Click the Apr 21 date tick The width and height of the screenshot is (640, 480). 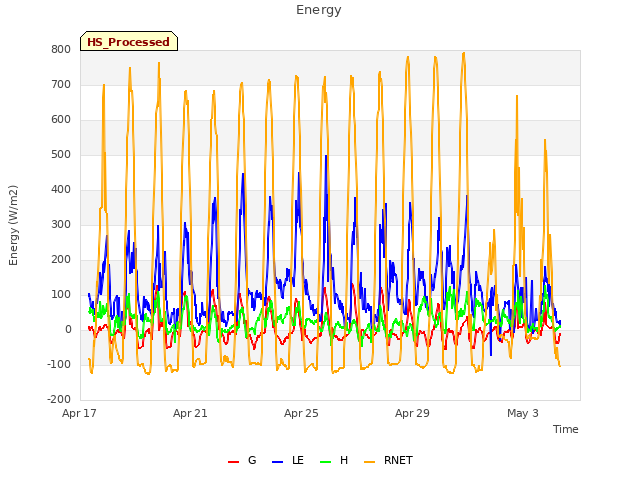point(190,413)
